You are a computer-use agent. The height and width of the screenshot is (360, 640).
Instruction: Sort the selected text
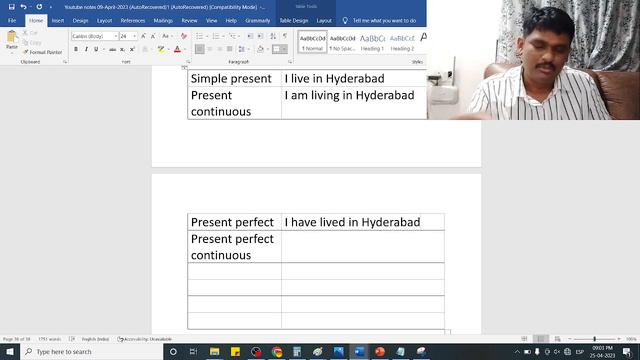coord(273,36)
